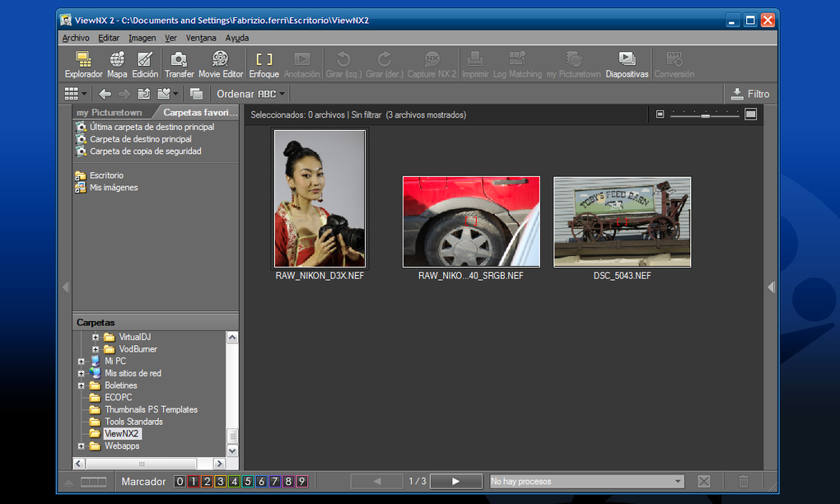Open the Editar menu
Viewport: 840px width, 504px height.
pyautogui.click(x=109, y=38)
